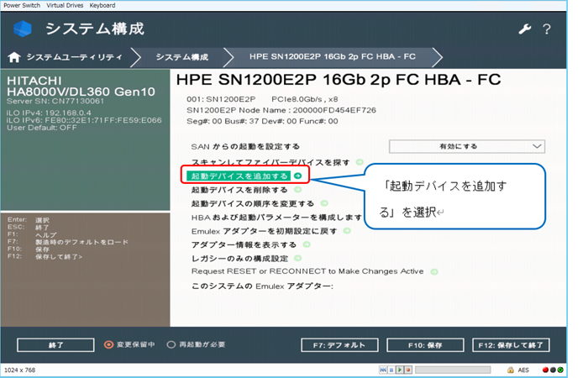Select Request RESET or RECONNECT item
This screenshot has width=588, height=378.
(307, 271)
